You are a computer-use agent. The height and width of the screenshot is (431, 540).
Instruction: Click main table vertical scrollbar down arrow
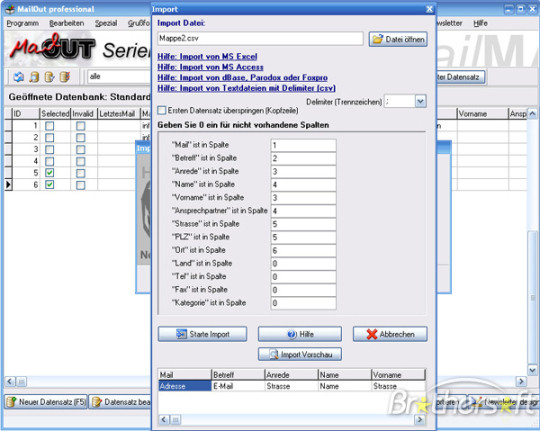[532, 370]
